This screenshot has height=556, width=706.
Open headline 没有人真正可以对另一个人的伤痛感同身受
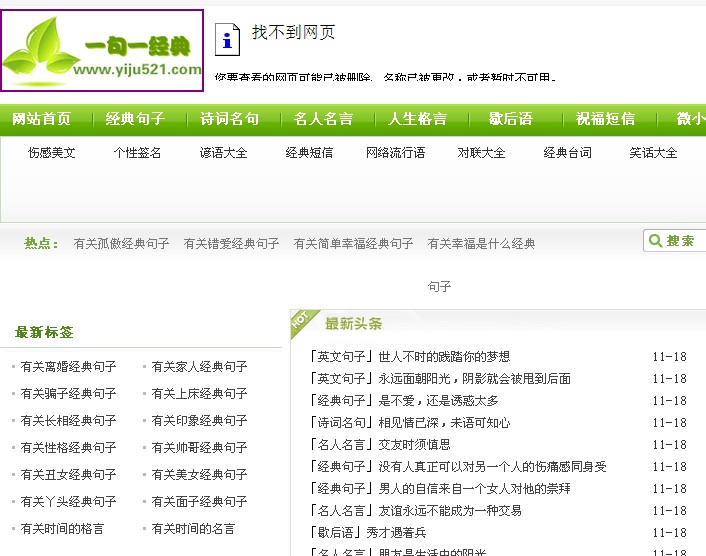point(493,467)
